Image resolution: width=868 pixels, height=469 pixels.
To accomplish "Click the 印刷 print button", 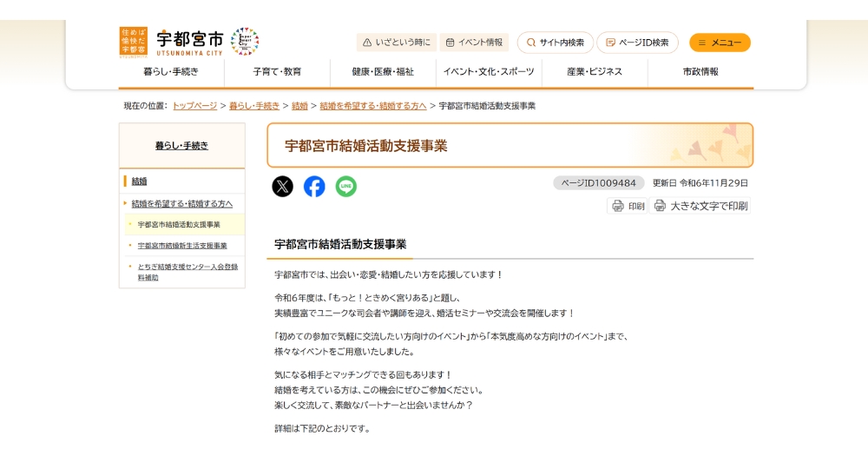I will (628, 206).
